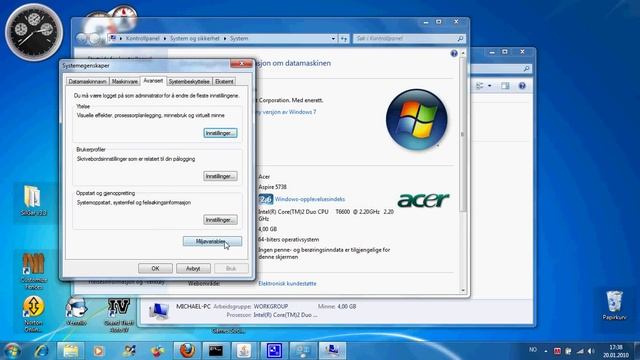
Task: Show hidden tray icons arrow
Action: point(546,351)
